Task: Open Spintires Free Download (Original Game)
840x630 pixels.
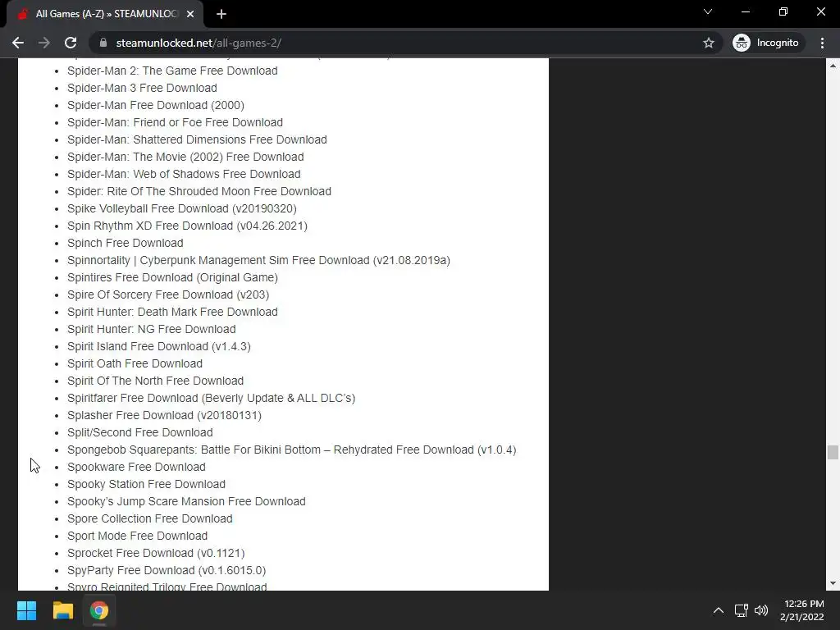Action: (x=172, y=277)
